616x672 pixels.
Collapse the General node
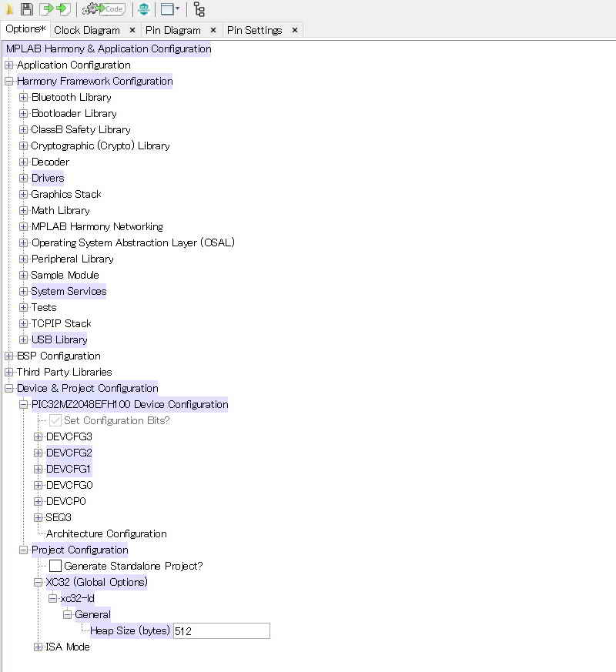[x=67, y=614]
